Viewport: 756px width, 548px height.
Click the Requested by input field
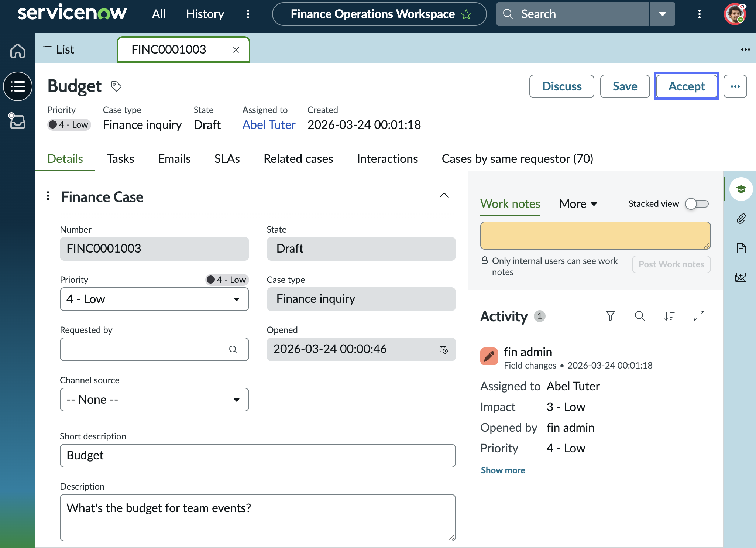154,349
